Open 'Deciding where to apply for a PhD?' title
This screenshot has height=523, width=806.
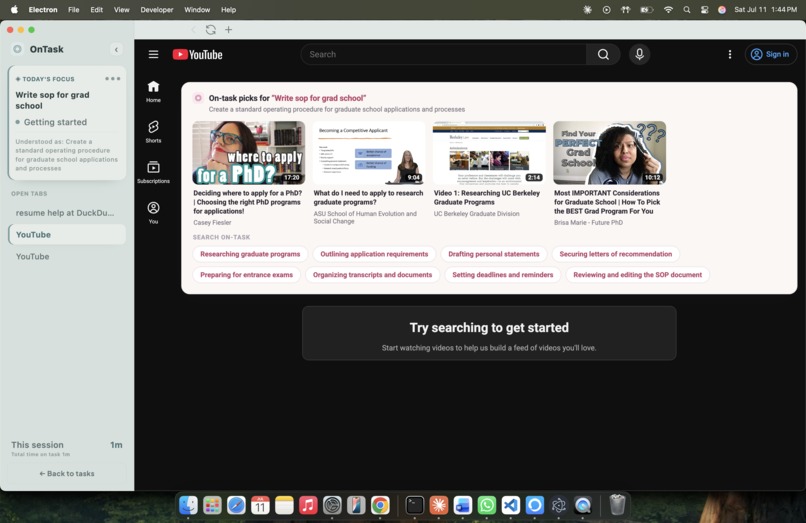click(x=248, y=202)
